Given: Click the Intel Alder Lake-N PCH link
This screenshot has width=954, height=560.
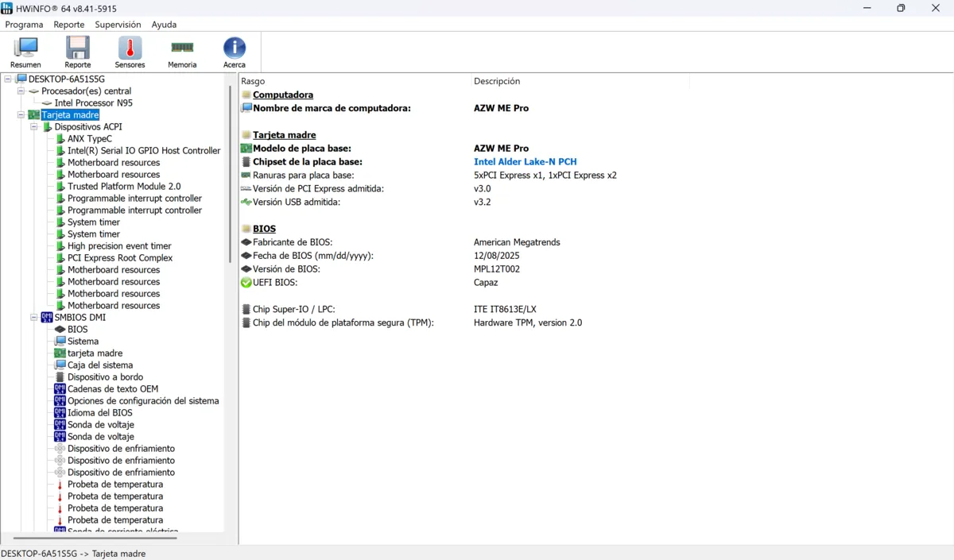Looking at the screenshot, I should [525, 162].
